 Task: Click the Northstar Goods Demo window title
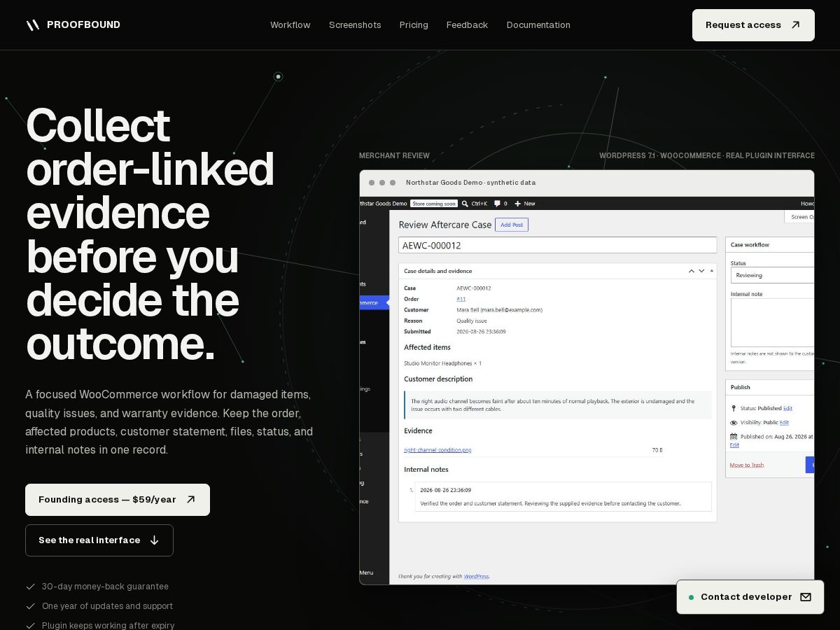point(470,183)
